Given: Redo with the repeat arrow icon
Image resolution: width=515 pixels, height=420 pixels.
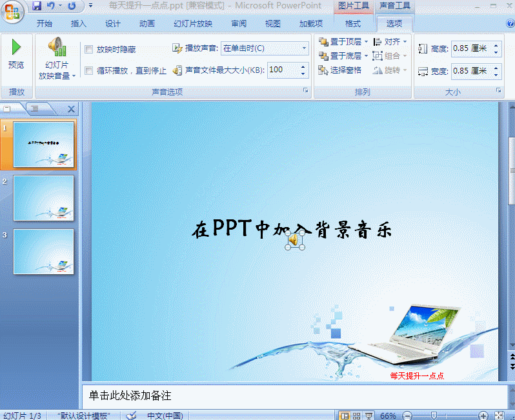Looking at the screenshot, I should point(71,6).
